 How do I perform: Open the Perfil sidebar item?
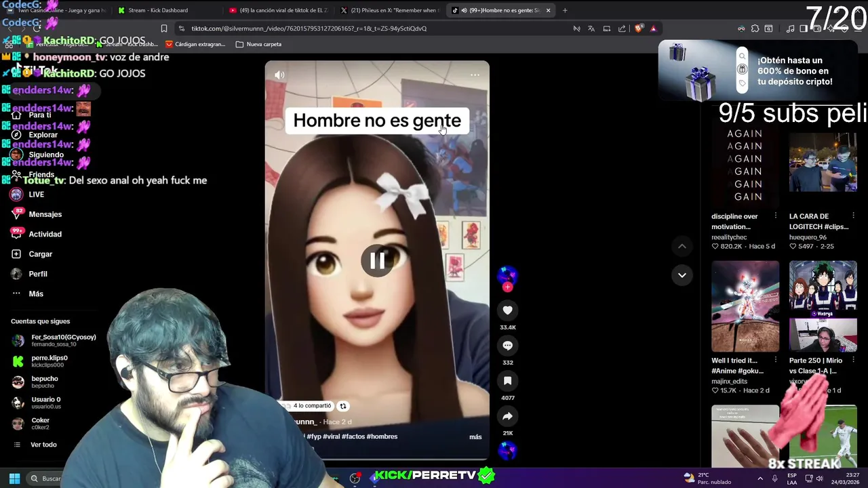(37, 274)
